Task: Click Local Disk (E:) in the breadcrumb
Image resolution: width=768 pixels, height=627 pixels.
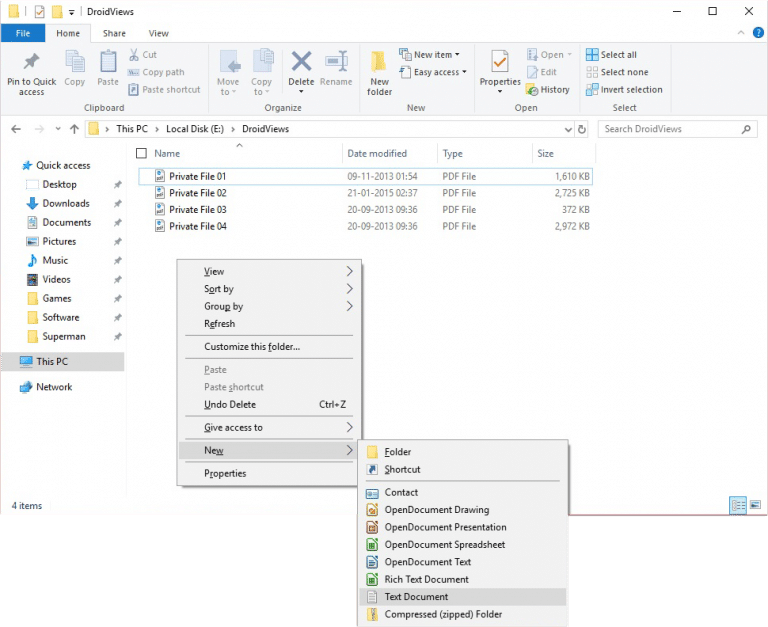Action: (194, 129)
